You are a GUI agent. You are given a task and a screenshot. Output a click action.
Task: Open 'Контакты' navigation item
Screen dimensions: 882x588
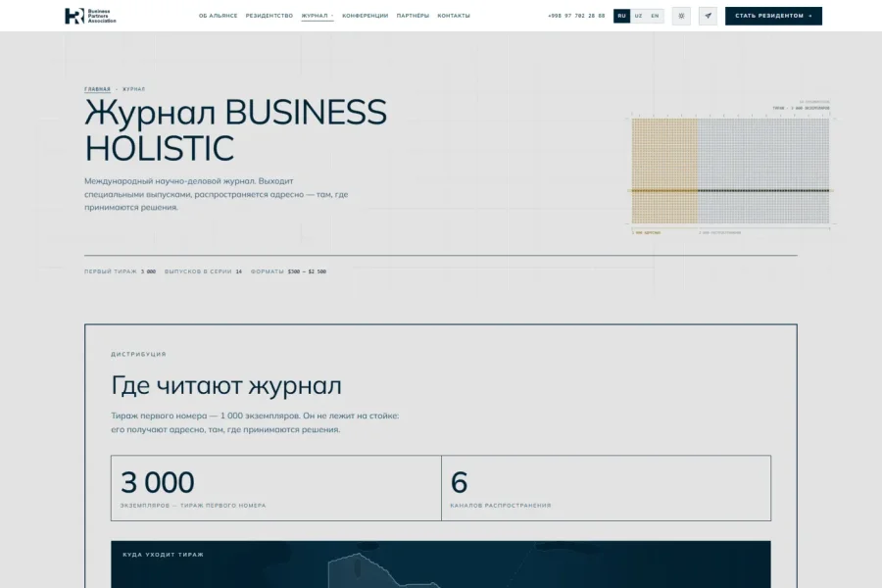click(x=454, y=16)
